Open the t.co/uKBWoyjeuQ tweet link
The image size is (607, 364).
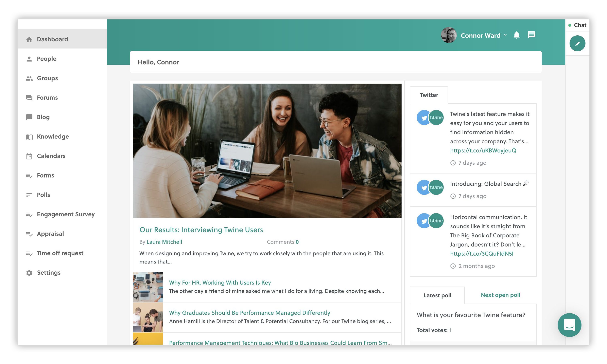click(483, 151)
